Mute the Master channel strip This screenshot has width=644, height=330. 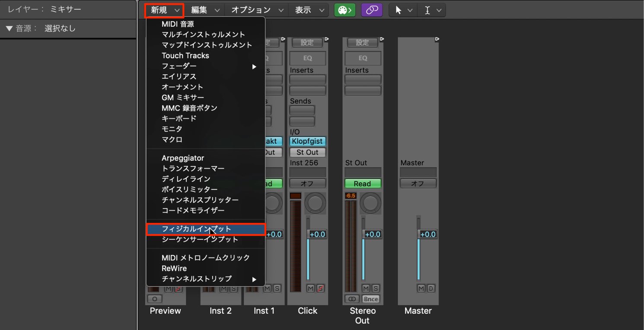coord(421,288)
